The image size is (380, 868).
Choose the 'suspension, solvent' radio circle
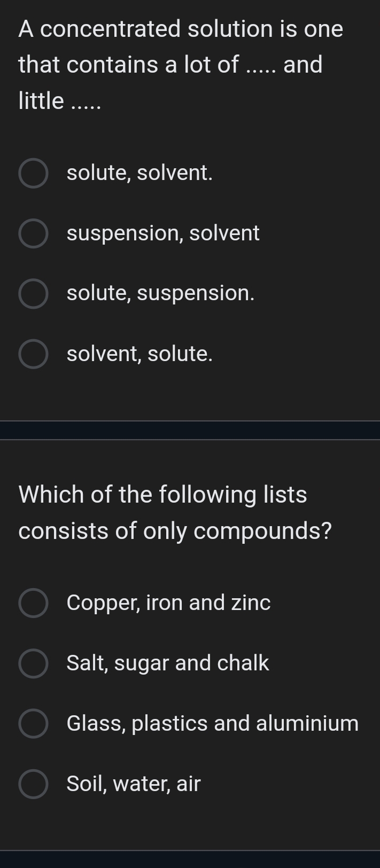(33, 233)
